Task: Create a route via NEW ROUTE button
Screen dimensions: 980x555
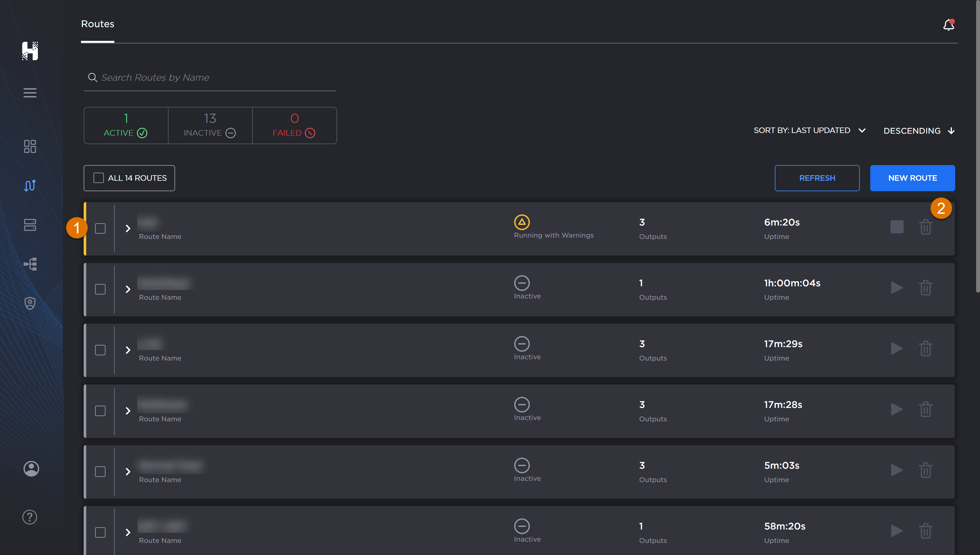Action: (x=912, y=177)
